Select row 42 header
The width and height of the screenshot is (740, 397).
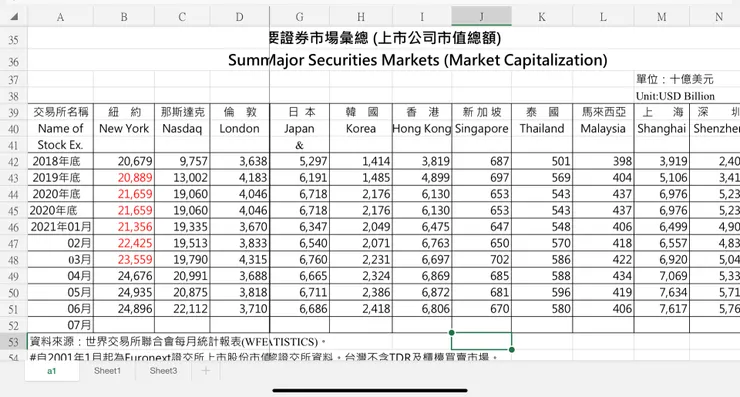point(13,162)
